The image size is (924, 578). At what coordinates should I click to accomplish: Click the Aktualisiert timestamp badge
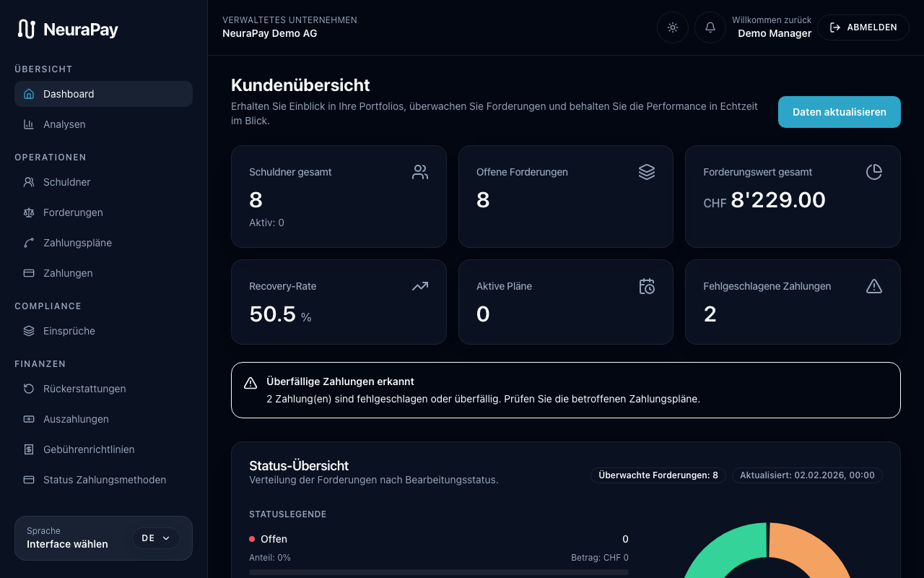coord(807,475)
